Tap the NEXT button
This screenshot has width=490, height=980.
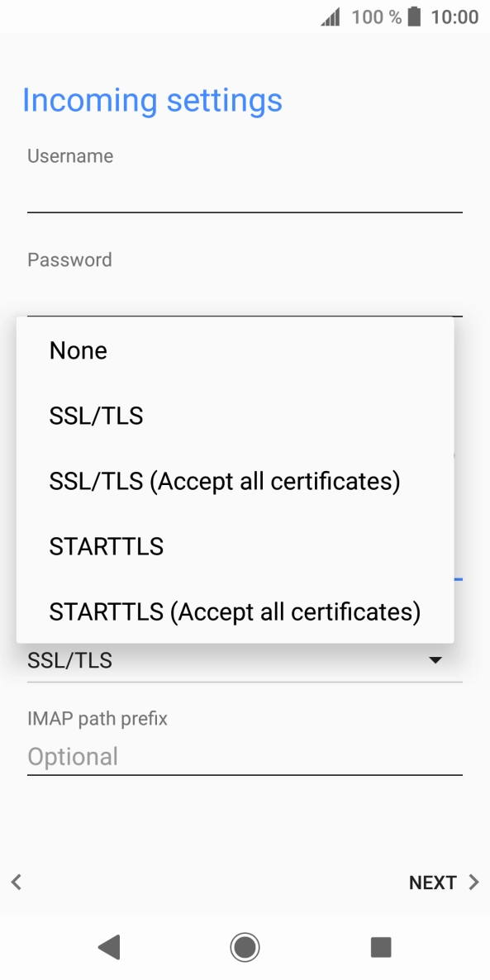point(433,882)
